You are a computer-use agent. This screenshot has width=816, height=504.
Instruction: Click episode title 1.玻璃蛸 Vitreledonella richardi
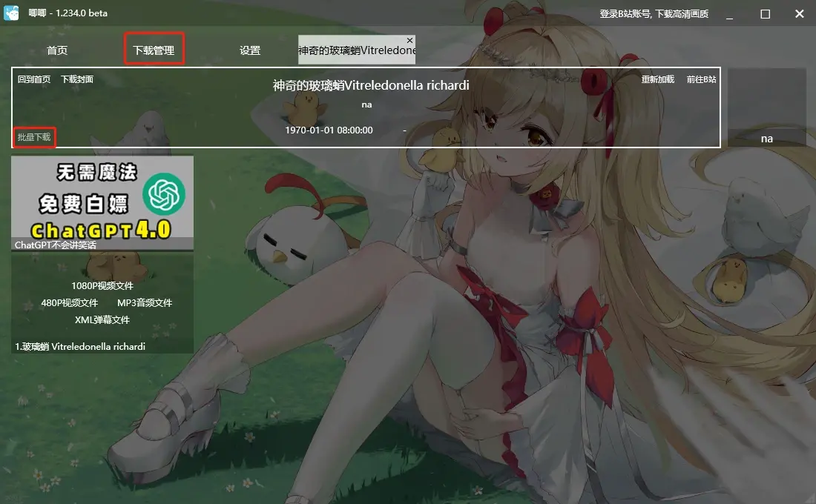pyautogui.click(x=80, y=346)
